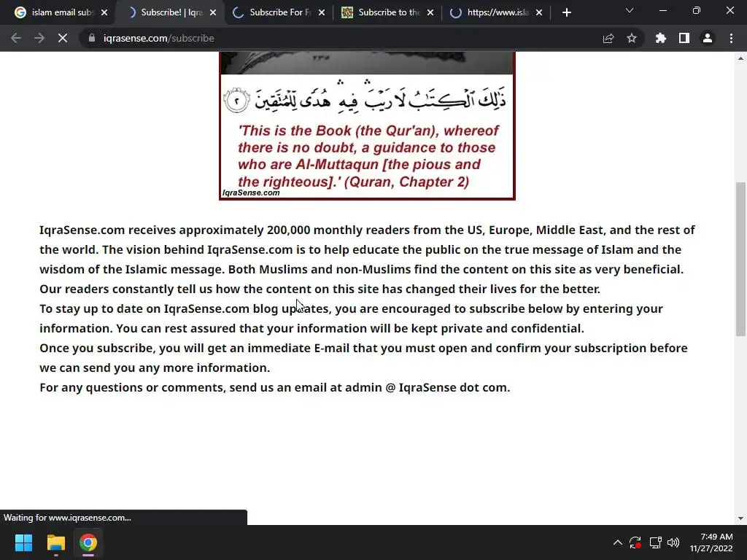
Task: Click the sync update tray icon
Action: click(635, 542)
